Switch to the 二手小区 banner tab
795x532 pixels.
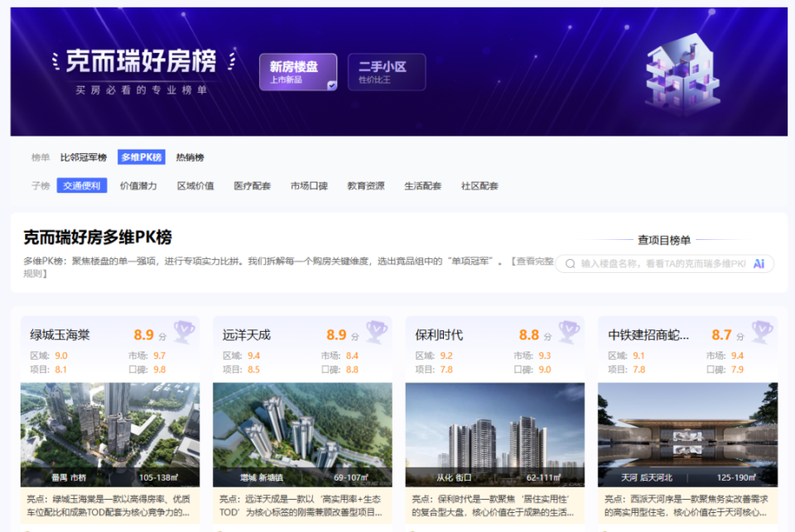[x=387, y=72]
